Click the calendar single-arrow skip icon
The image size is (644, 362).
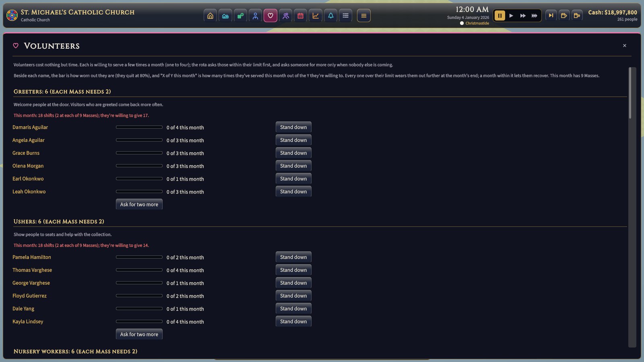564,16
